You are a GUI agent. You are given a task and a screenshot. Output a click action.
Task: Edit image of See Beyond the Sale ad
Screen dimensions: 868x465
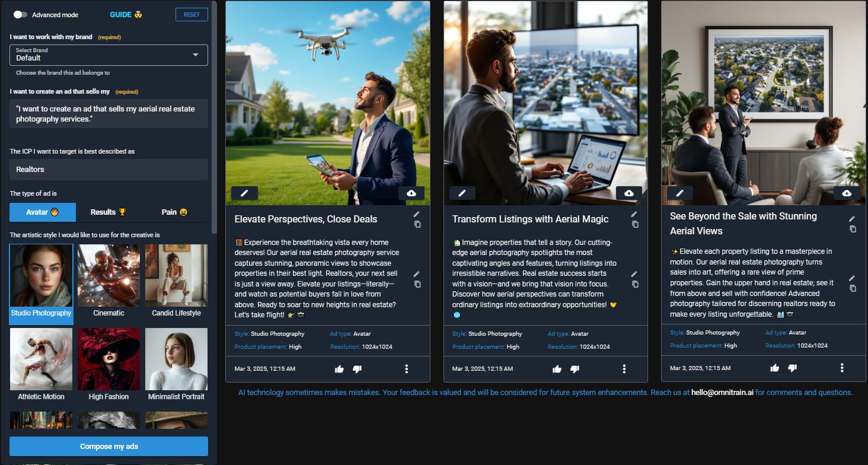[680, 193]
